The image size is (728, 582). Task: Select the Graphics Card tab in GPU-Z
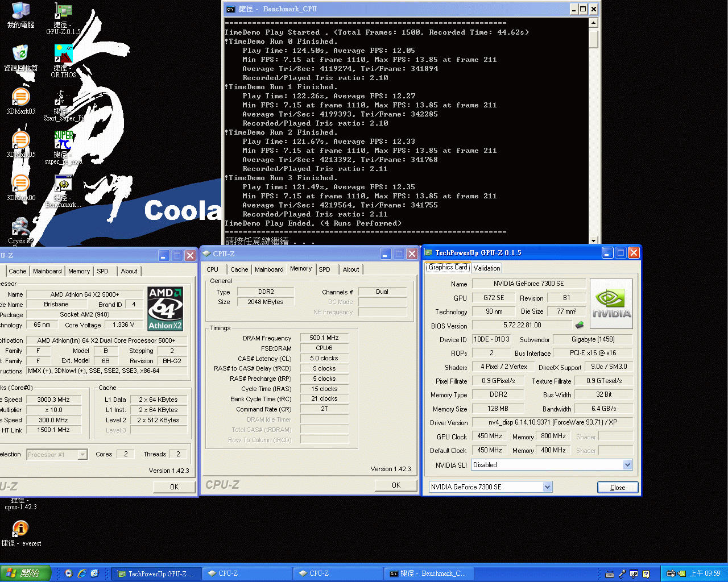pos(448,267)
